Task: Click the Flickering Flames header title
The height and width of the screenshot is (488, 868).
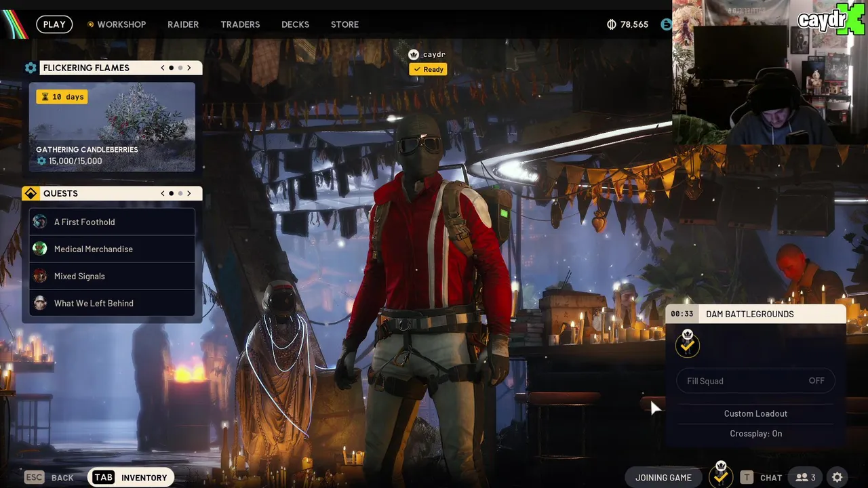Action: coord(86,68)
